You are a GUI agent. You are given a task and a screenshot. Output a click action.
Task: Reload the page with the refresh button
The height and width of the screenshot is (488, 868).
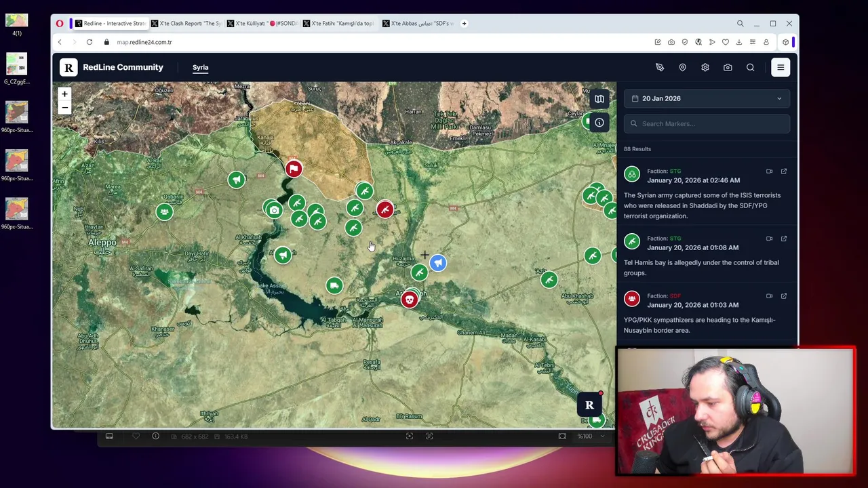(x=89, y=42)
